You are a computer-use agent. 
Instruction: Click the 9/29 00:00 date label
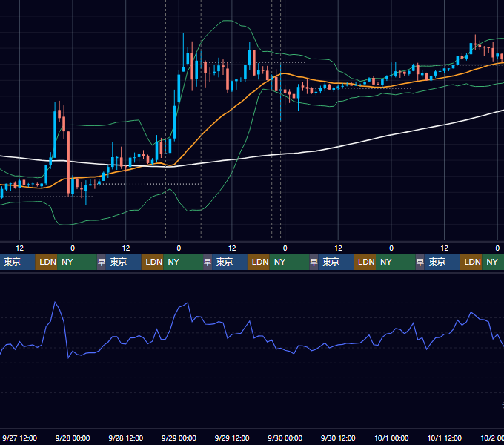coord(179,438)
